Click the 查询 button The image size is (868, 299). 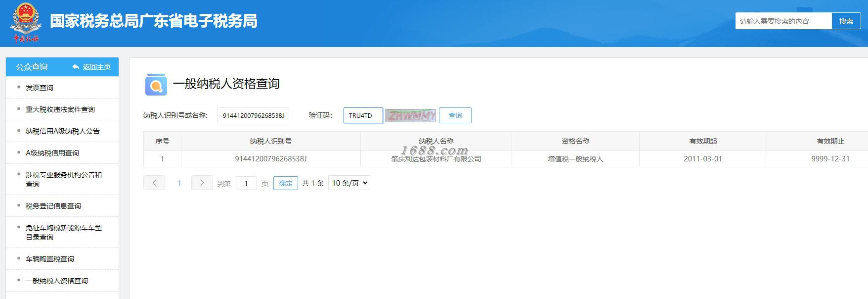455,115
